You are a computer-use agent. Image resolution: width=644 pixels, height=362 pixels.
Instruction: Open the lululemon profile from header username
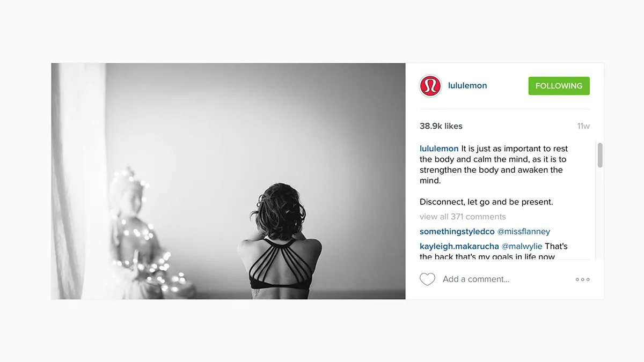coord(467,86)
